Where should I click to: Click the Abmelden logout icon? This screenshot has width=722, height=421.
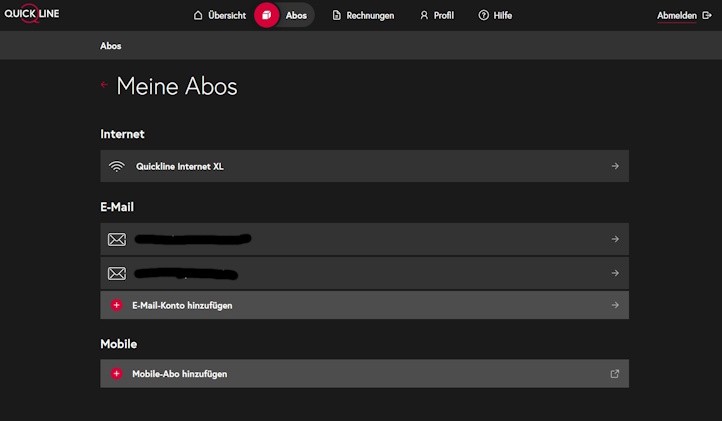[x=707, y=15]
